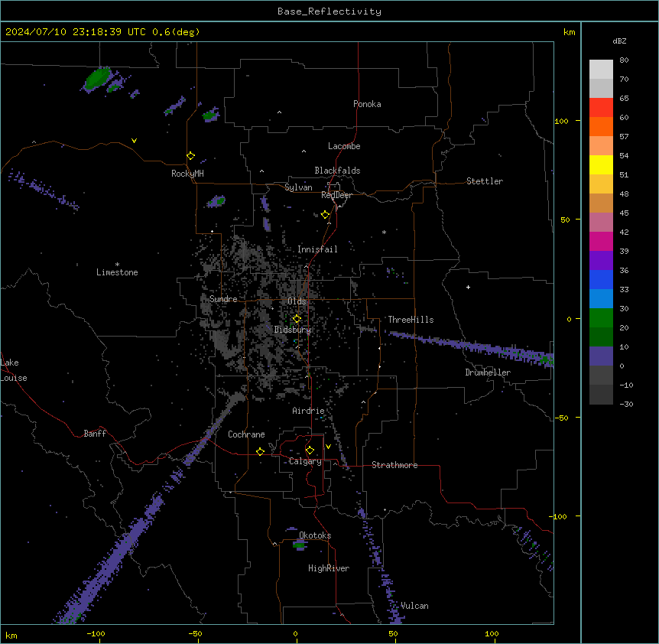Select the bright green 30-20 dBZ legend swatch
Viewport: 659px width, 644px height.
pyautogui.click(x=601, y=318)
